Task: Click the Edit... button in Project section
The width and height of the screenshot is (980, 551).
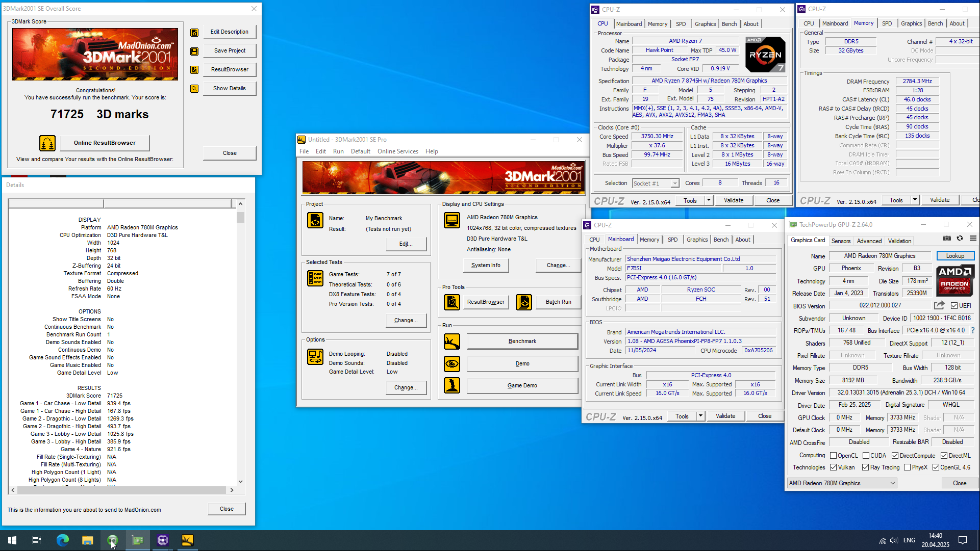Action: 406,244
